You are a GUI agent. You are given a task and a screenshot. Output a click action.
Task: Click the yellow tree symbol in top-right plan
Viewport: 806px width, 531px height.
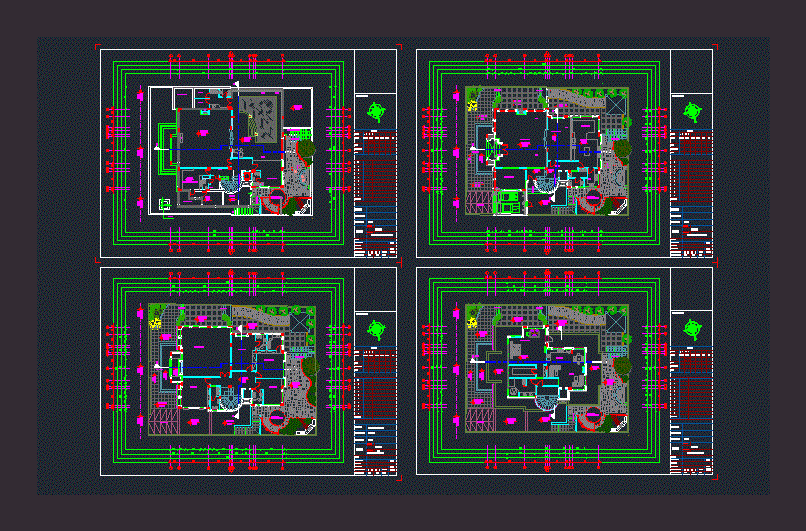(472, 105)
